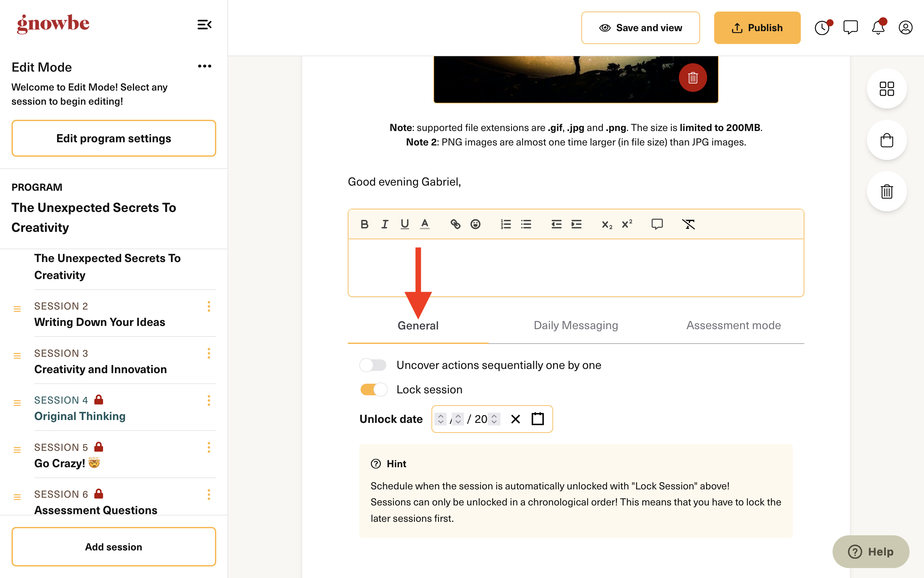Click Save and view button

[640, 28]
